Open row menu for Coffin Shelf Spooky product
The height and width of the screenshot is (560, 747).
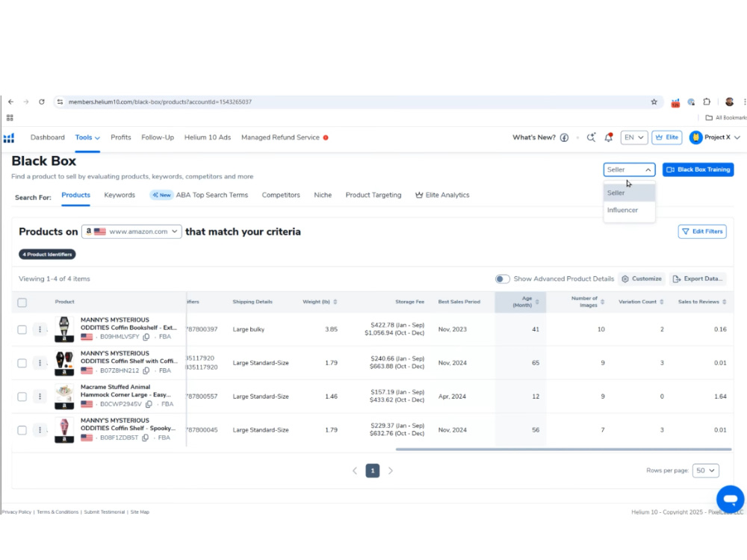(x=40, y=430)
